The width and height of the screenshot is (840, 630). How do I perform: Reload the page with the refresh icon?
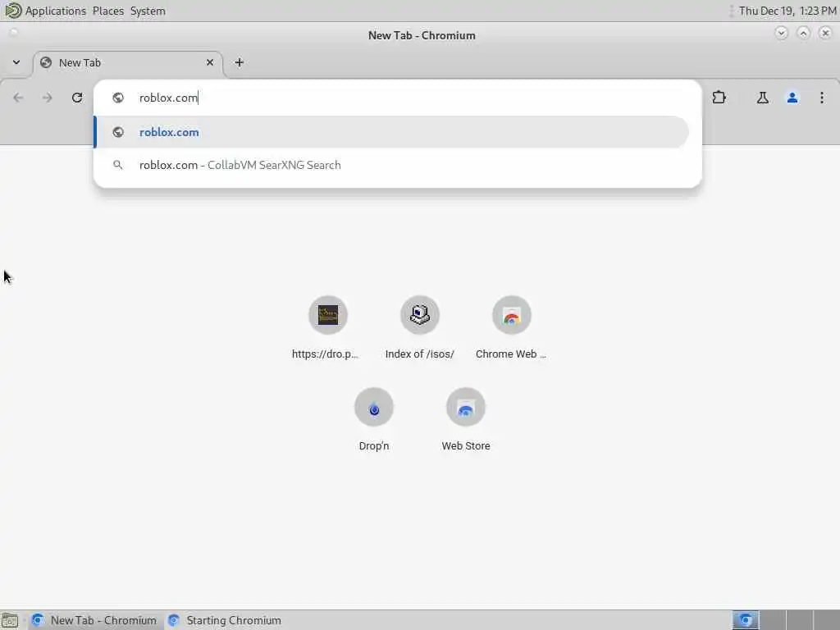[77, 98]
